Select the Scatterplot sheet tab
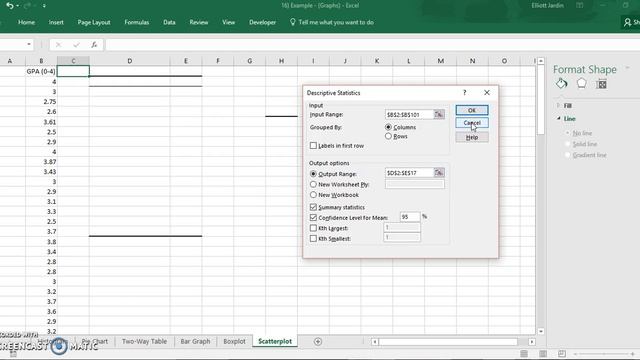This screenshot has height=360, width=640. coord(275,341)
